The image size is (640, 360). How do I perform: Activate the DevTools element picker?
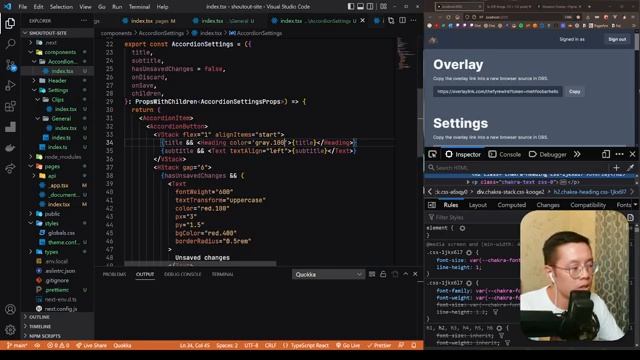[433, 154]
